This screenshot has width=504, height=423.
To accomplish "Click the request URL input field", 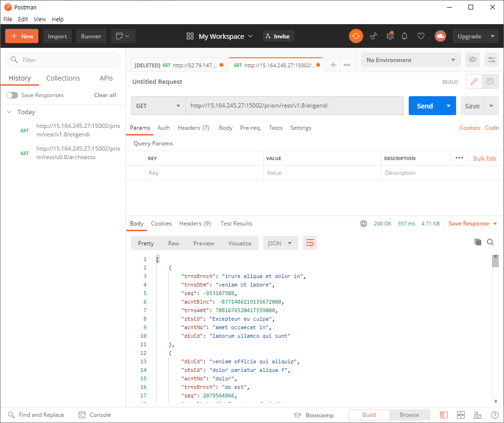I will tap(295, 106).
